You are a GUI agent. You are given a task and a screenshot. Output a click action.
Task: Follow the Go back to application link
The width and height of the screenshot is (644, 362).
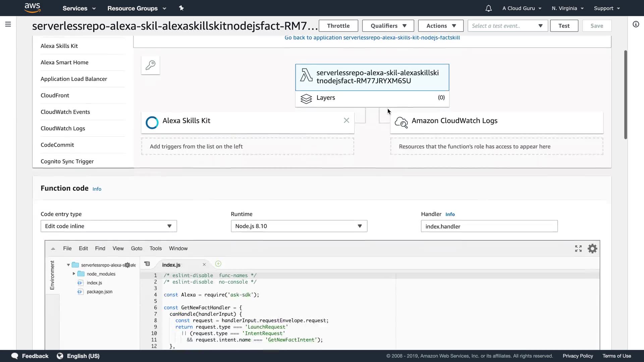372,38
